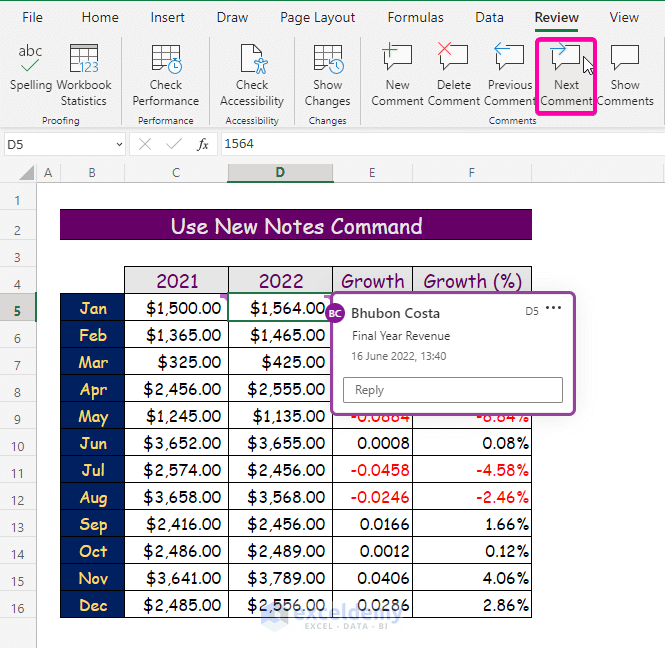Viewport: 665px width, 648px height.
Task: Switch to the Home tab
Action: pyautogui.click(x=100, y=17)
